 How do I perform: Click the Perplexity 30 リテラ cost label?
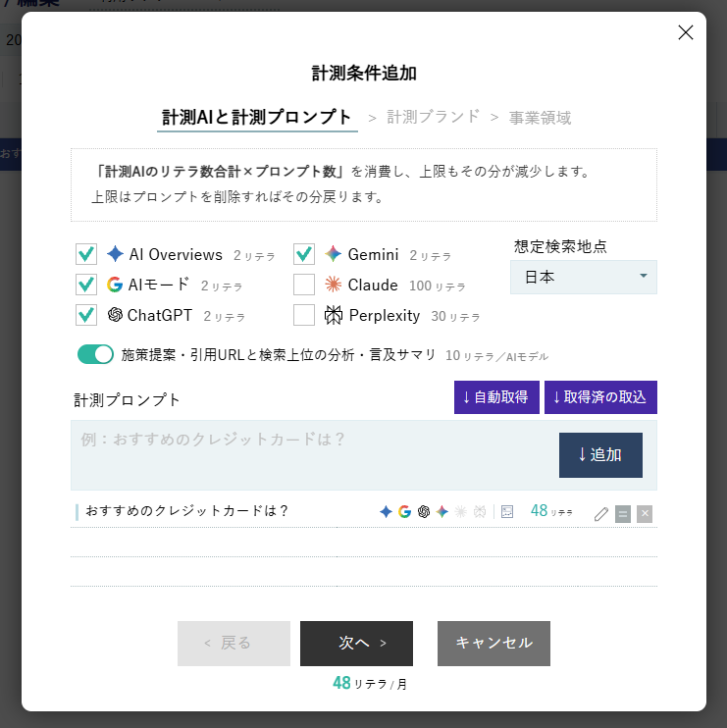coord(455,317)
